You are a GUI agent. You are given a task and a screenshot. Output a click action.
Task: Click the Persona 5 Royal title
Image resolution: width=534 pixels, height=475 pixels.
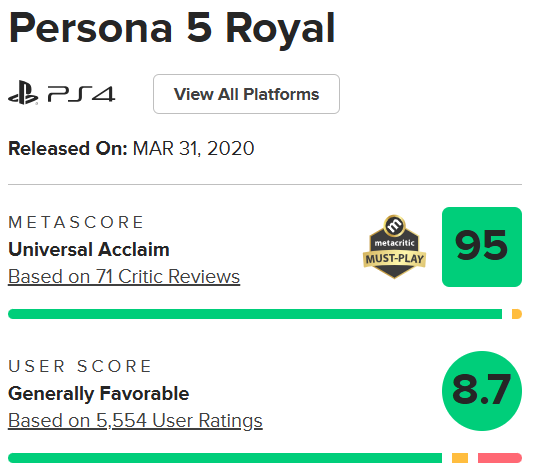[x=172, y=29]
